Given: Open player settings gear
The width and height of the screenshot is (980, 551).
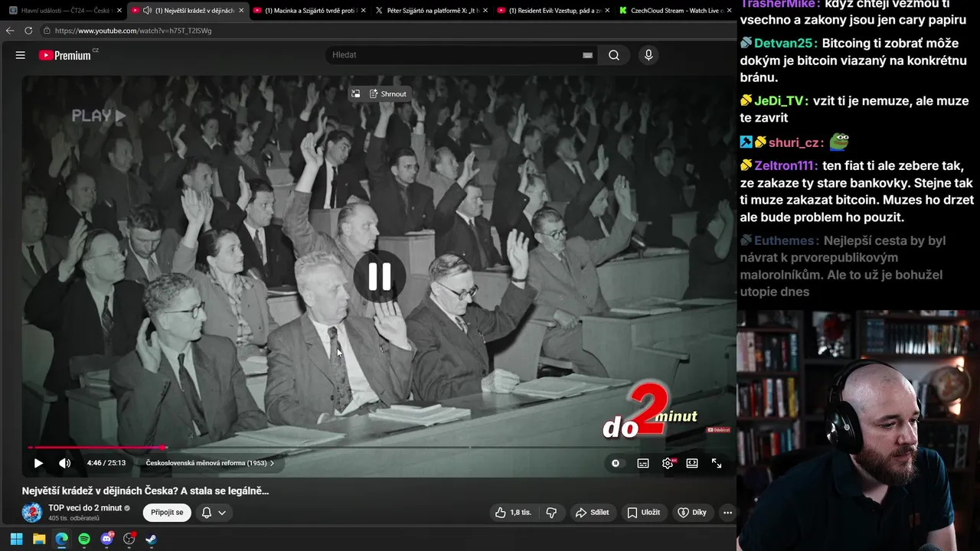Looking at the screenshot, I should pyautogui.click(x=668, y=463).
